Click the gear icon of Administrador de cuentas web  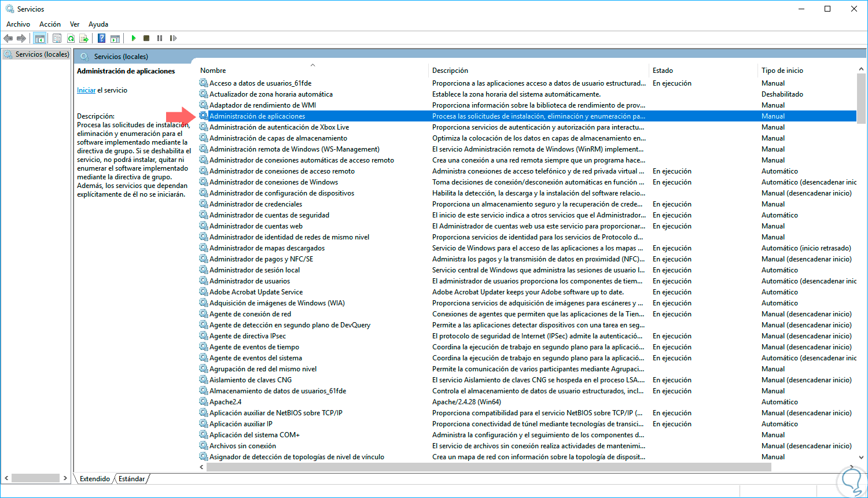coord(204,226)
